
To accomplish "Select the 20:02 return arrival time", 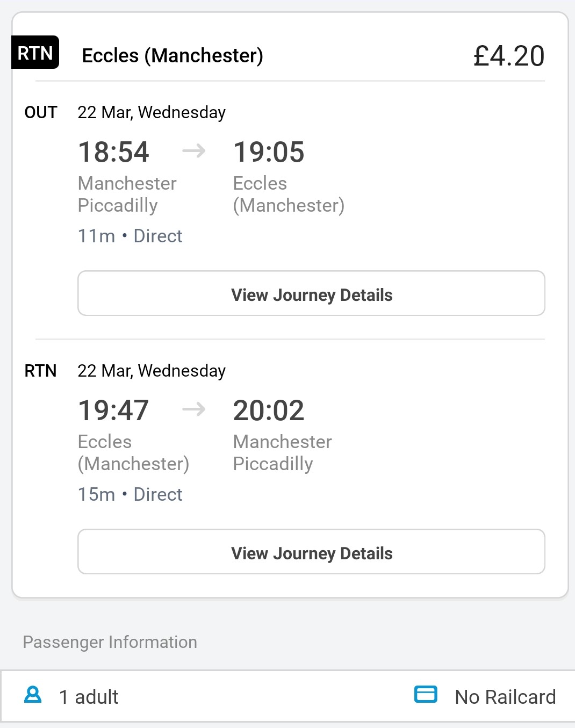I will coord(268,410).
